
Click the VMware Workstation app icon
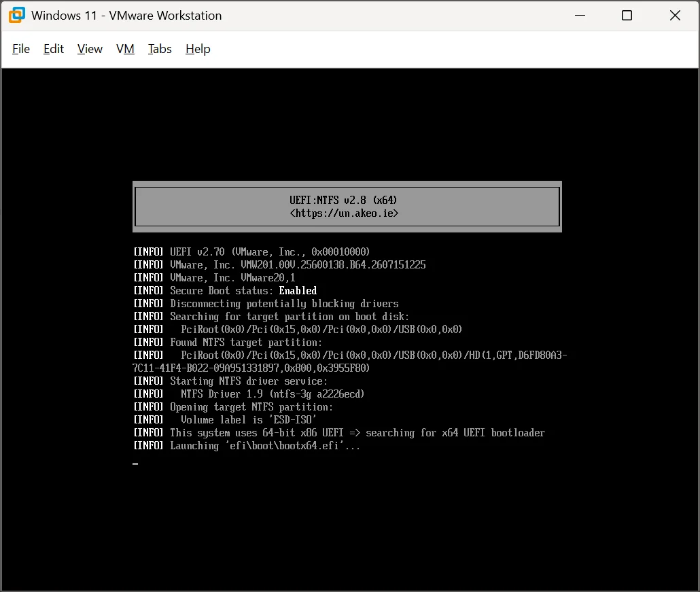click(x=17, y=15)
